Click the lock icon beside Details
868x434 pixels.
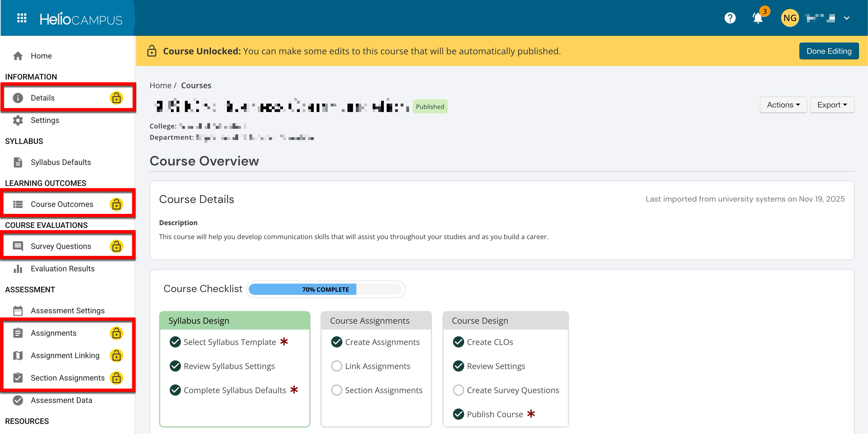pyautogui.click(x=116, y=98)
